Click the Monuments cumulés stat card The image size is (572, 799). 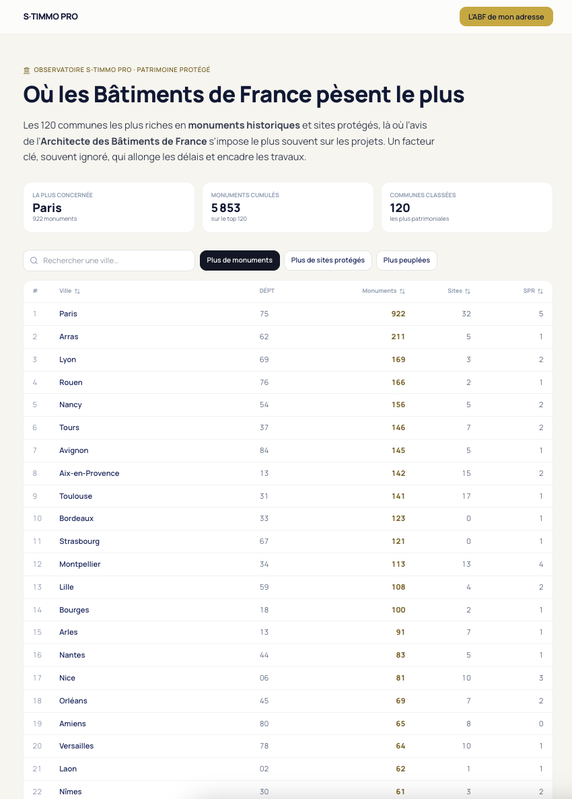tap(288, 207)
